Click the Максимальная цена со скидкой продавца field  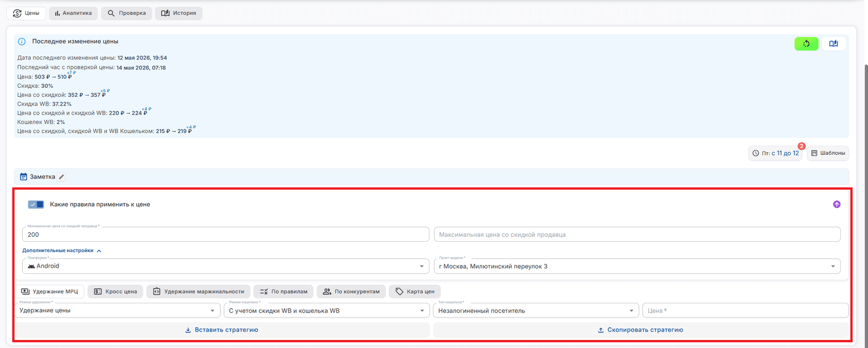(x=637, y=234)
